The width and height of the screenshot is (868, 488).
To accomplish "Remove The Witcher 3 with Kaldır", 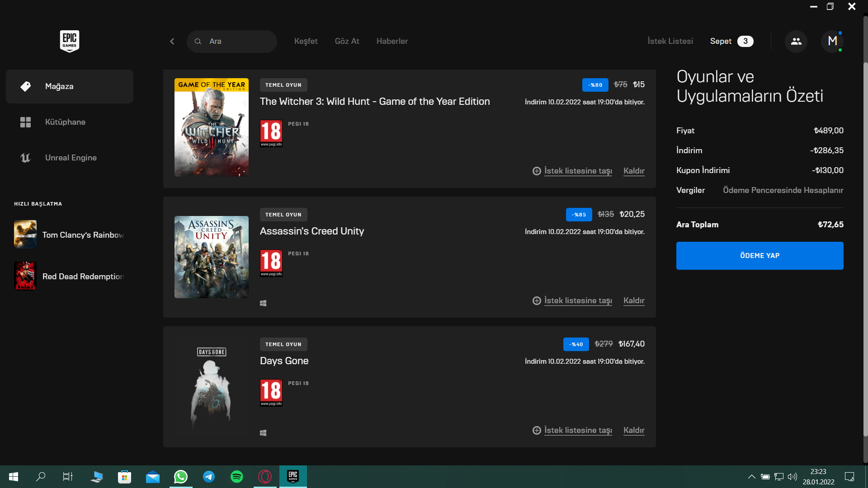I will point(634,171).
